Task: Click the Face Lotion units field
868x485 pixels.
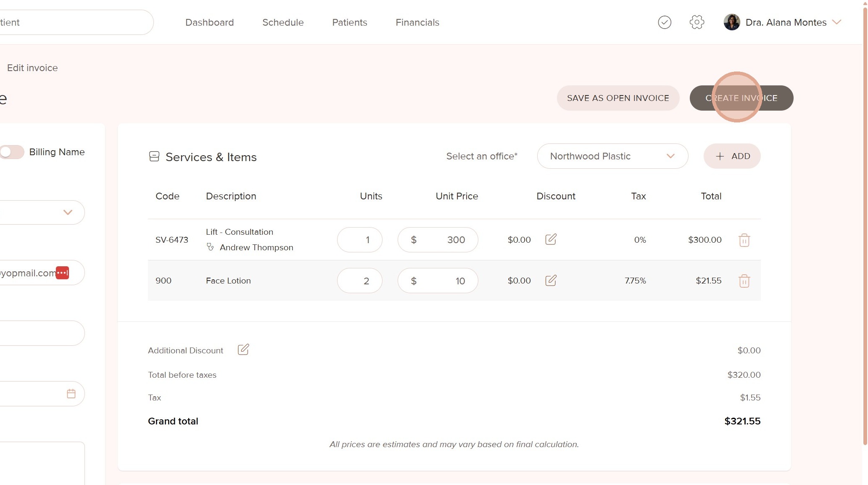Action: tap(360, 281)
